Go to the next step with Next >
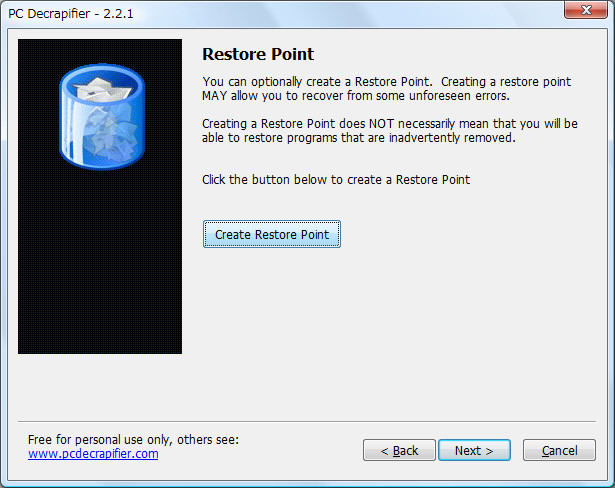 click(x=474, y=450)
